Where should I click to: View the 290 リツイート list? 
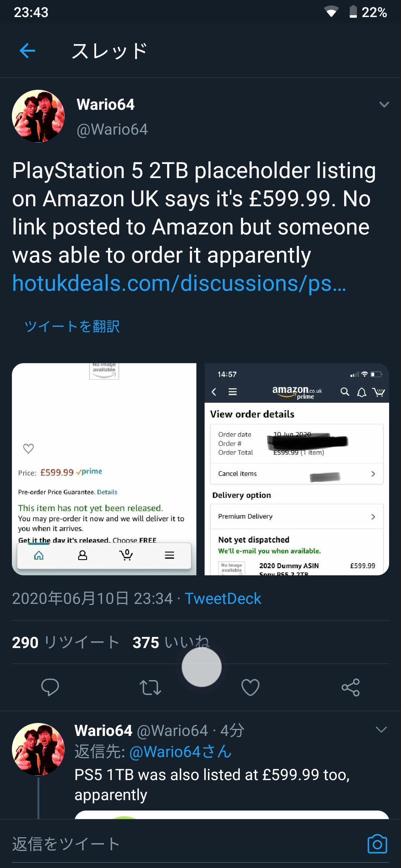coord(65,642)
